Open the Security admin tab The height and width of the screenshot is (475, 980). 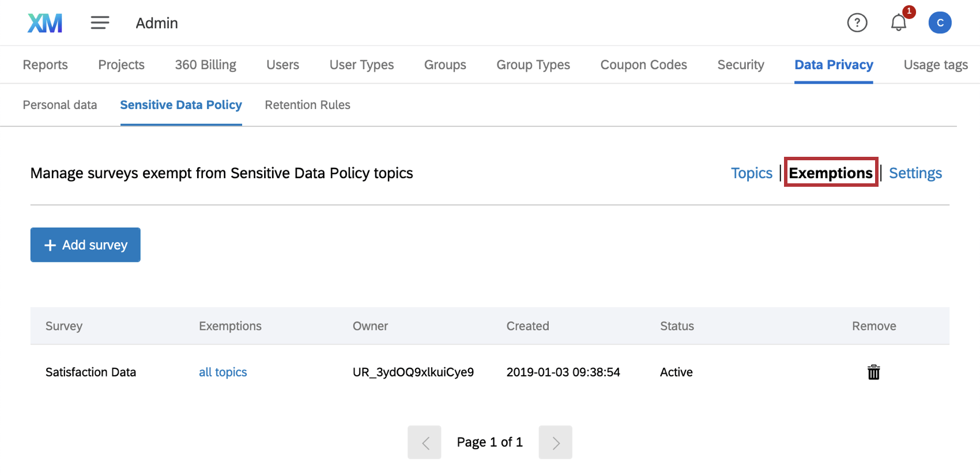740,65
